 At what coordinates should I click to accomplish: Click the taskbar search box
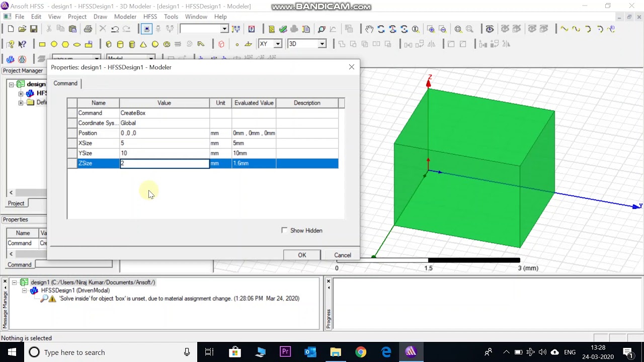[x=111, y=352]
